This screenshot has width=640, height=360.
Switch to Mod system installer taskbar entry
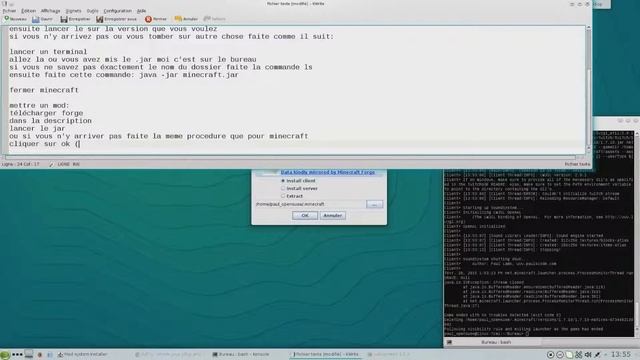82,354
